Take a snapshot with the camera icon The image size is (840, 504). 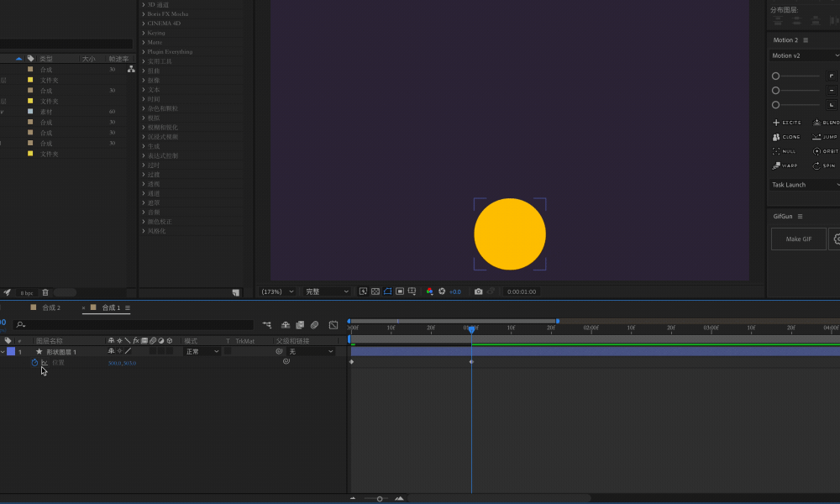tap(479, 291)
